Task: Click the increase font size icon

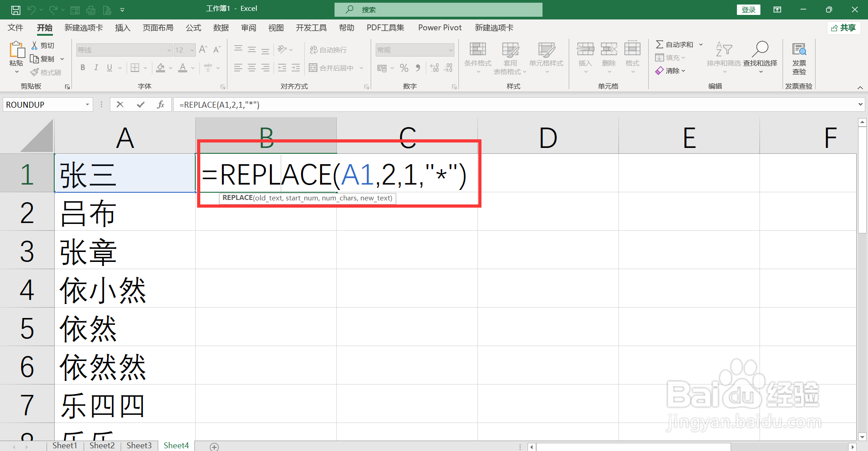Action: point(203,49)
